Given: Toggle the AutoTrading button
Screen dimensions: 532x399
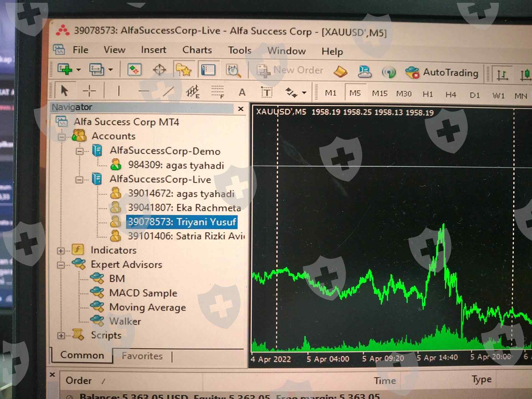Looking at the screenshot, I should point(442,73).
